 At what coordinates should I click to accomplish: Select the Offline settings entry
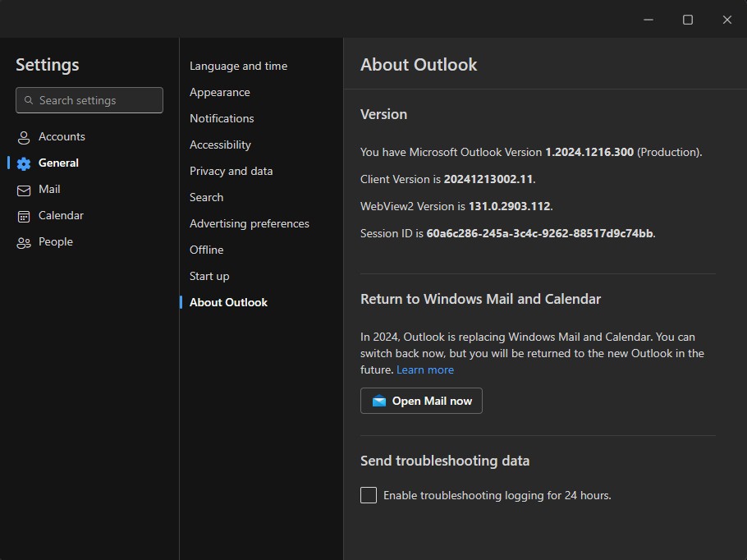(206, 250)
